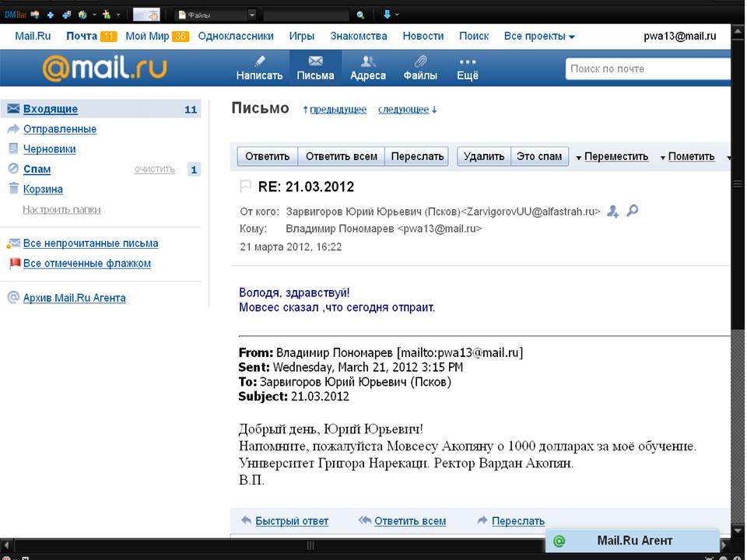Click the Черновики document icon

(x=13, y=149)
